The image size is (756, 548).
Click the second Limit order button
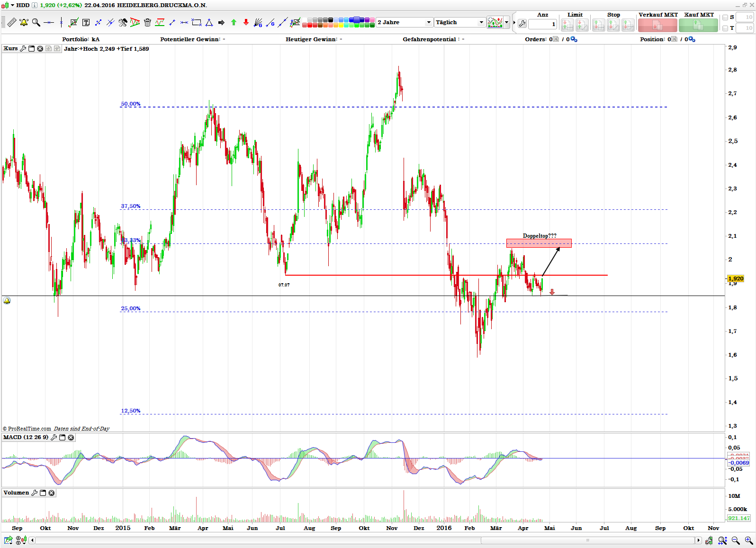[x=582, y=25]
